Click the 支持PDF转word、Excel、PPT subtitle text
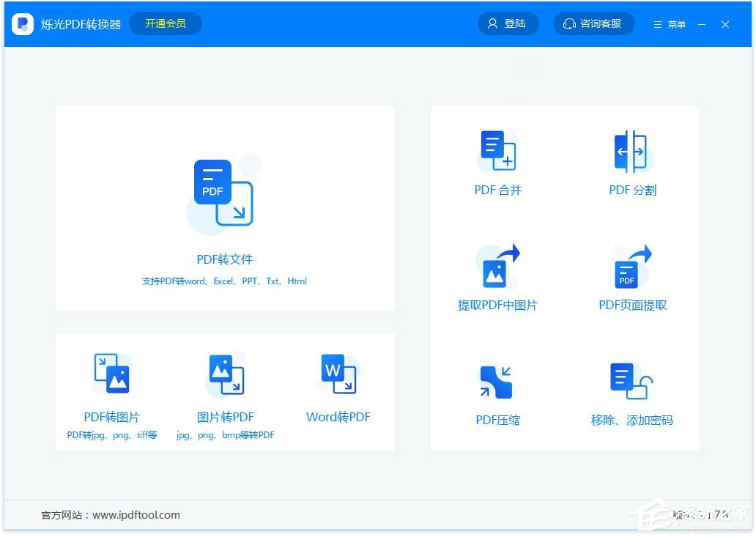Image resolution: width=756 pixels, height=537 pixels. tap(224, 281)
